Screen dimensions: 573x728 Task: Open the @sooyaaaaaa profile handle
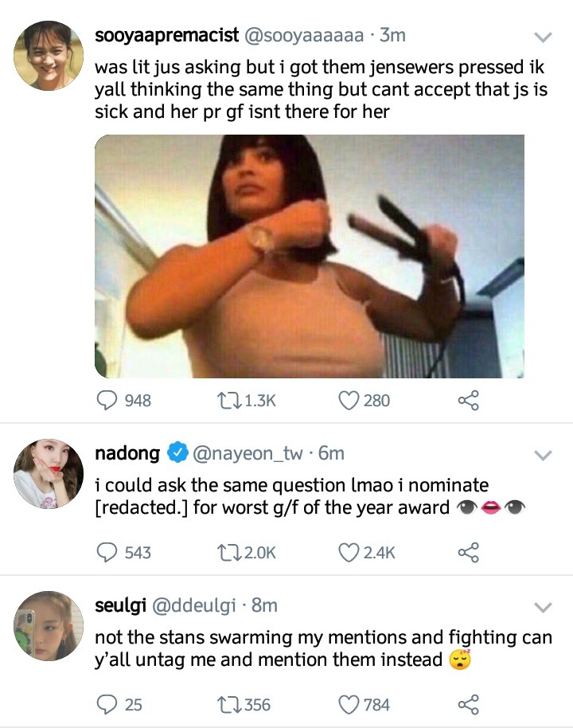click(x=304, y=35)
